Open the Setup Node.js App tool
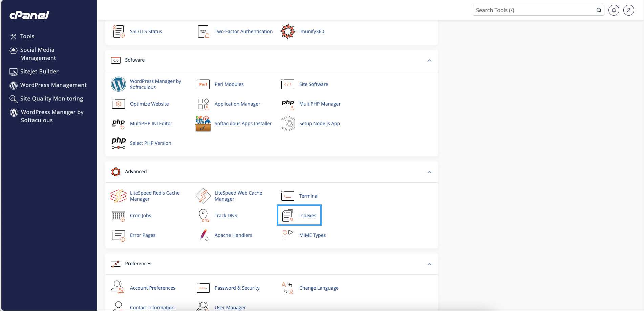 point(319,124)
